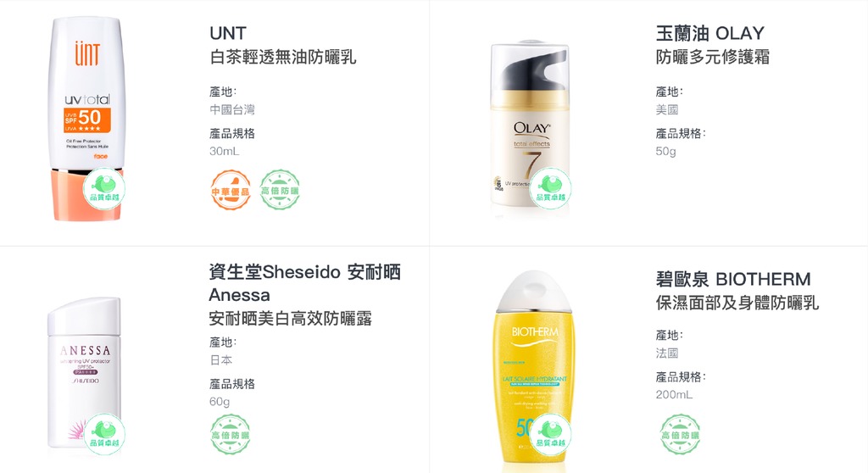The height and width of the screenshot is (473, 868).
Task: Open 安耐晒美白高效防曬露 product name
Action: pyautogui.click(x=290, y=319)
